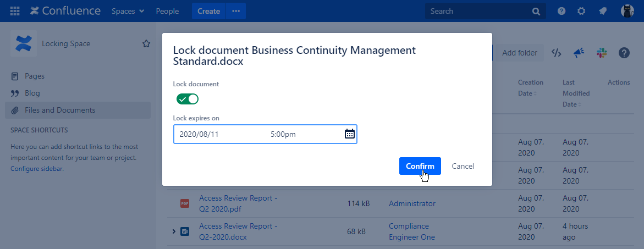Click the search magnifier icon
644x249 pixels.
pyautogui.click(x=536, y=11)
